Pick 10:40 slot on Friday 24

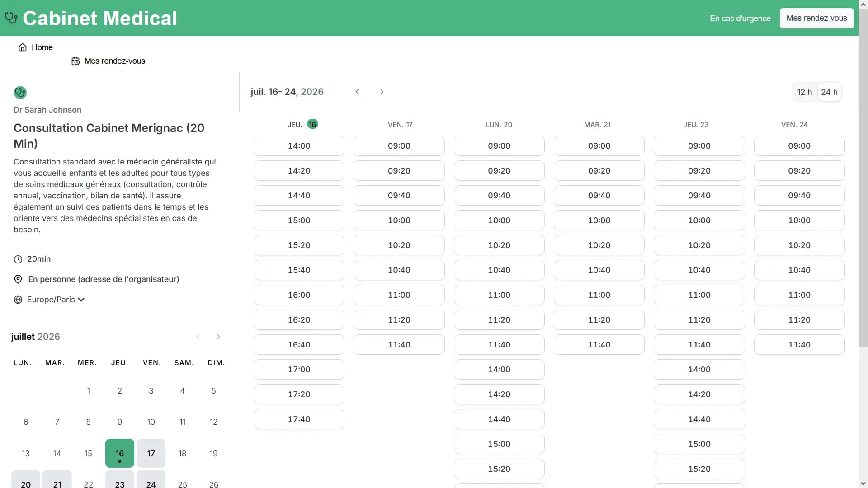pyautogui.click(x=799, y=270)
